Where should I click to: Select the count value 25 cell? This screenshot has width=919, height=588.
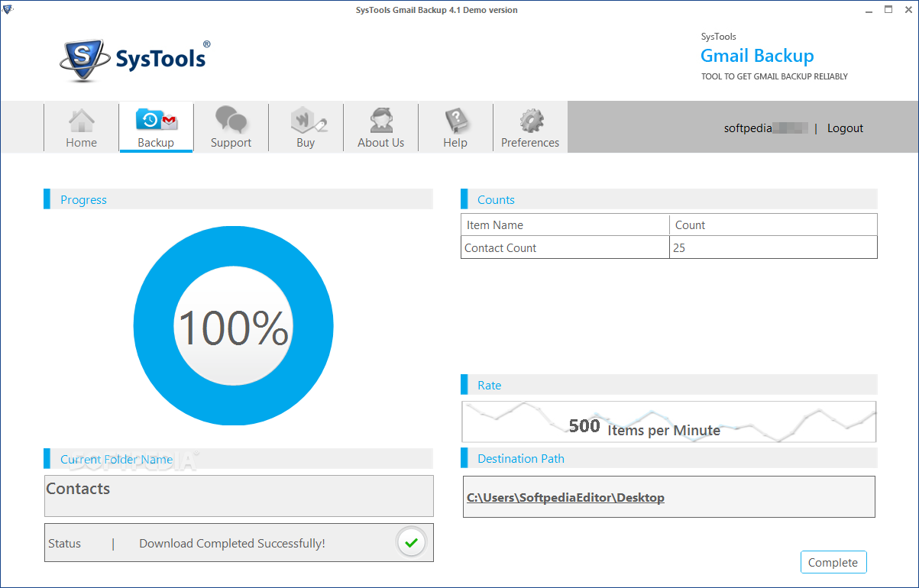pos(773,248)
